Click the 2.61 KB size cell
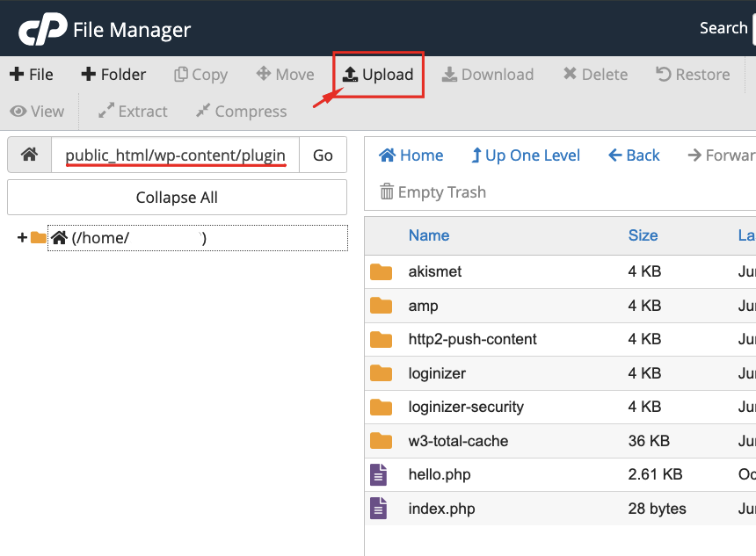 point(655,474)
